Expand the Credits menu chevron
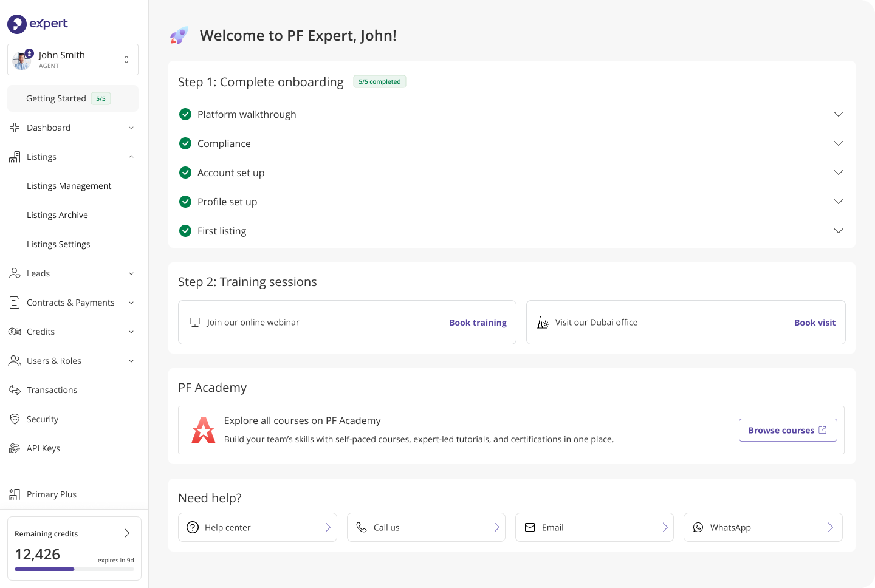 131,332
